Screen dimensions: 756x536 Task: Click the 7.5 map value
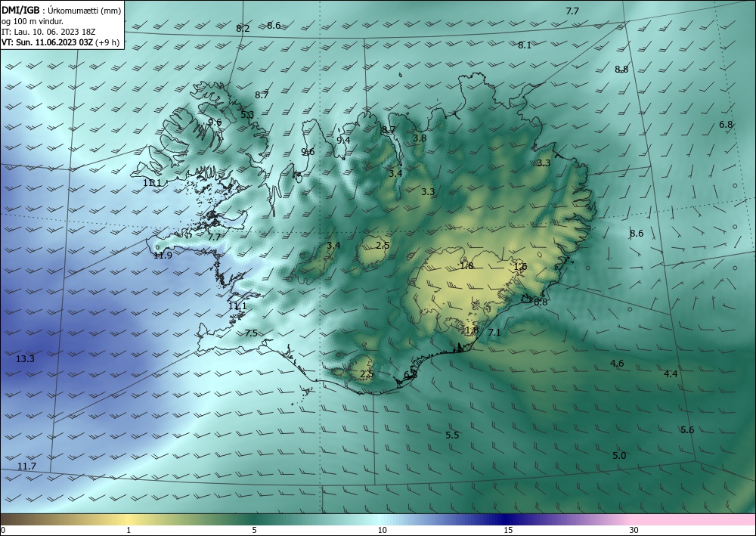pyautogui.click(x=251, y=333)
